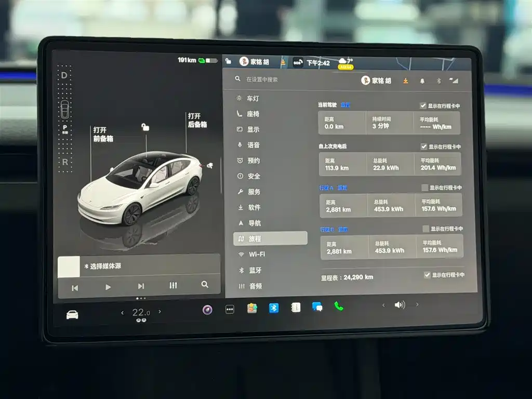Open driver profile 家铭 胡 in settings header
The image size is (532, 399).
click(376, 81)
